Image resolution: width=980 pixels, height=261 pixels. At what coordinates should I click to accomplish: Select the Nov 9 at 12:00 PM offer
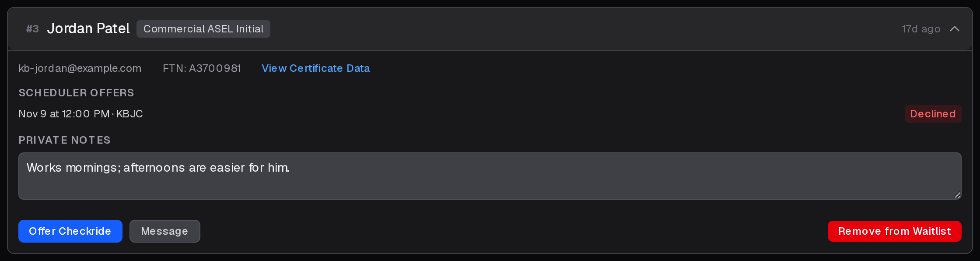(64, 114)
